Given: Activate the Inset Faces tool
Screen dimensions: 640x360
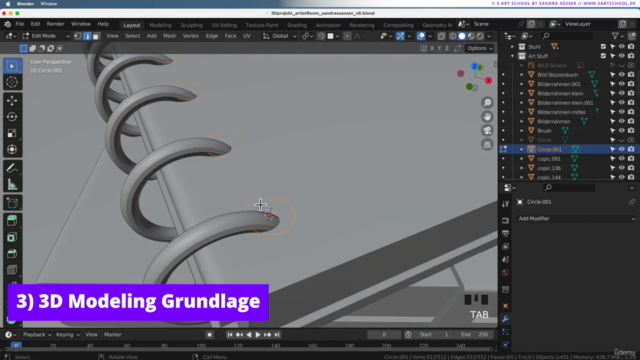Looking at the screenshot, I should [12, 237].
